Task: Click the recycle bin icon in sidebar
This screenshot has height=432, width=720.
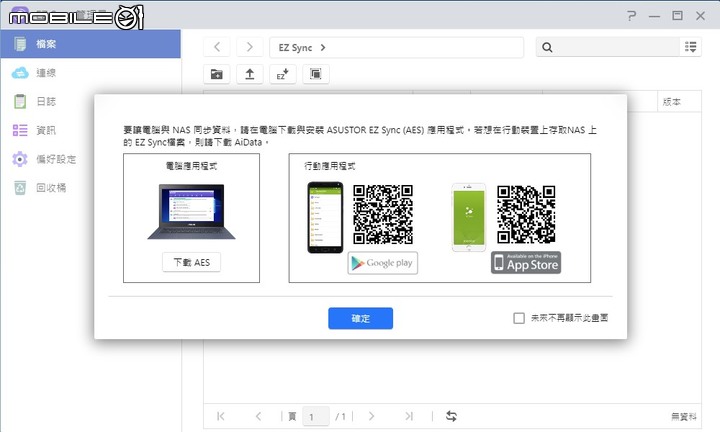Action: click(20, 188)
